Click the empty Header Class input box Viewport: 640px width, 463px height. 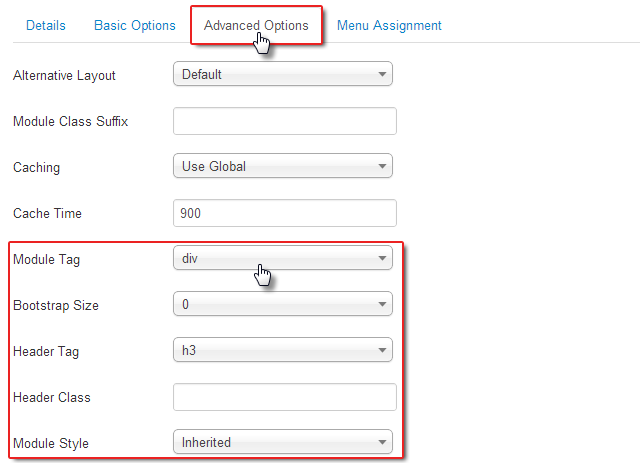coord(285,397)
